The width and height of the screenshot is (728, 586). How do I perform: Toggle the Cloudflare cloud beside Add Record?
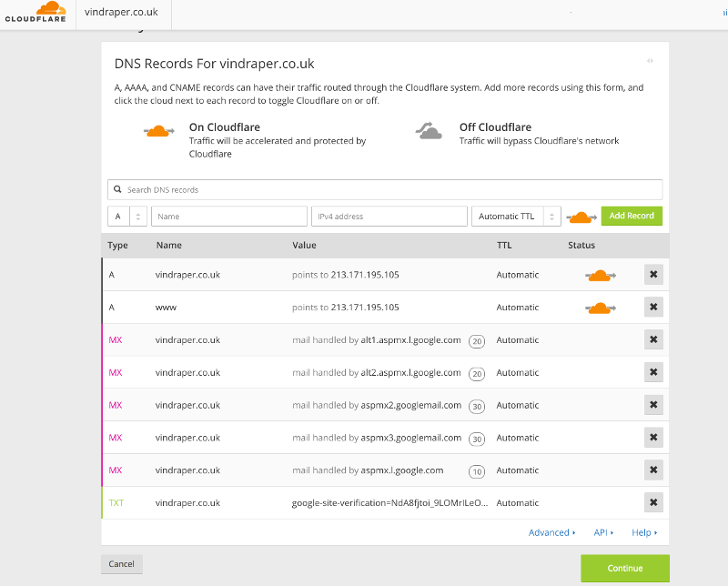581,216
